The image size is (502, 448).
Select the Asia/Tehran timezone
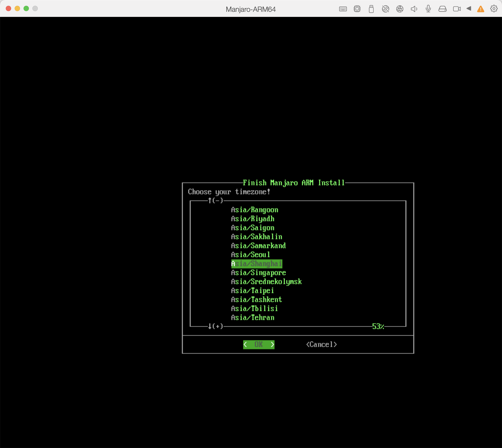pyautogui.click(x=253, y=318)
